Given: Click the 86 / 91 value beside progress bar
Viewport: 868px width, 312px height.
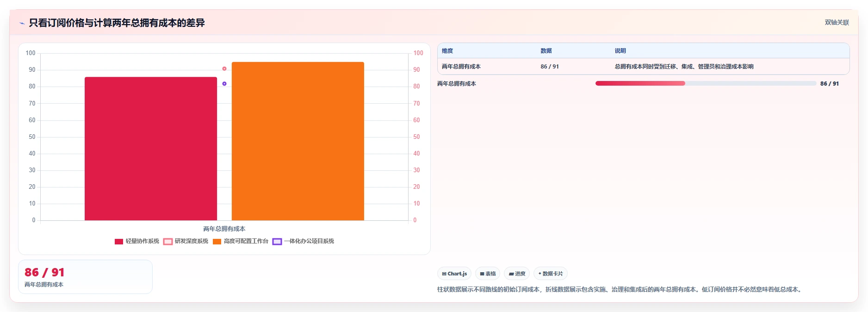Looking at the screenshot, I should (830, 84).
